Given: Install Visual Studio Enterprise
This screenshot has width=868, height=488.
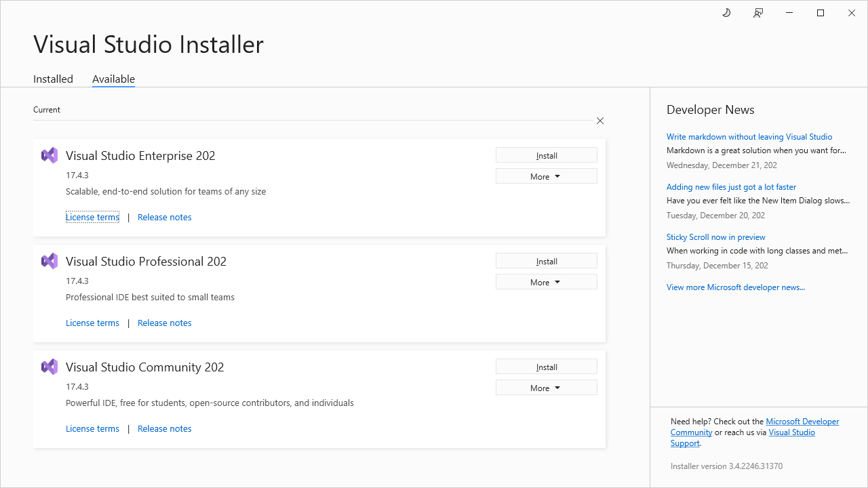Looking at the screenshot, I should click(547, 155).
